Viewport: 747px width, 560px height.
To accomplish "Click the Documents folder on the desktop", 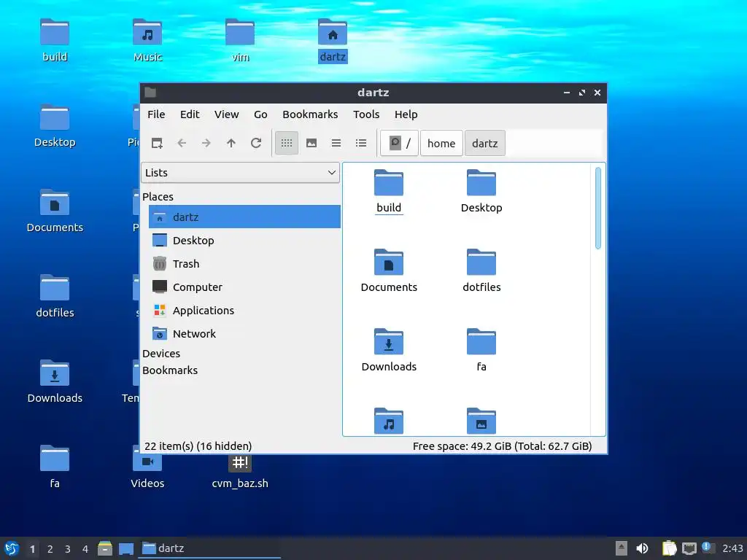I will coord(55,211).
